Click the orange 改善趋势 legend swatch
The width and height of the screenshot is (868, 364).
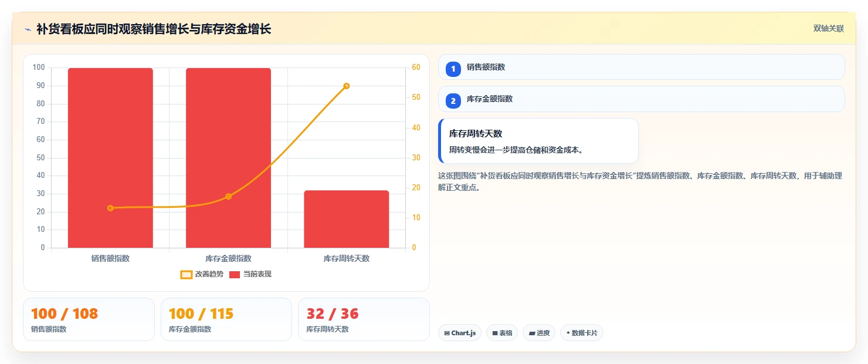[187, 275]
